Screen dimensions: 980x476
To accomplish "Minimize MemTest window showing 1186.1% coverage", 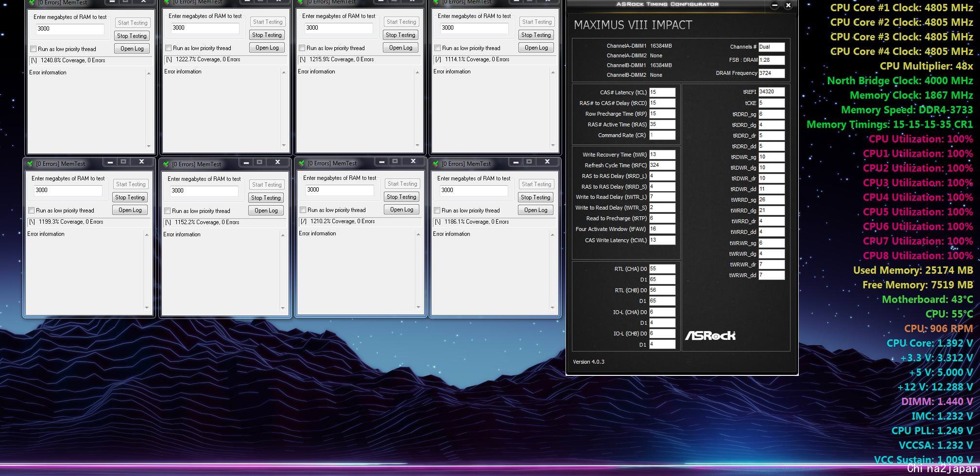I will [516, 162].
